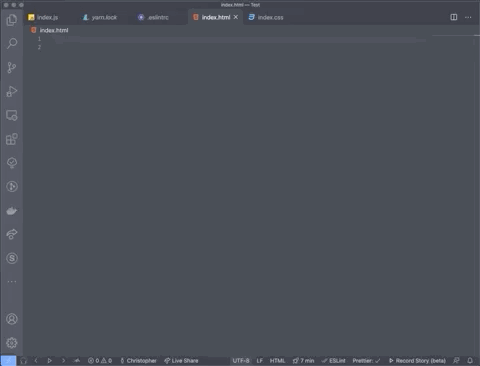Change the UTF-8 file encoding
Image resolution: width=480 pixels, height=366 pixels.
point(241,361)
